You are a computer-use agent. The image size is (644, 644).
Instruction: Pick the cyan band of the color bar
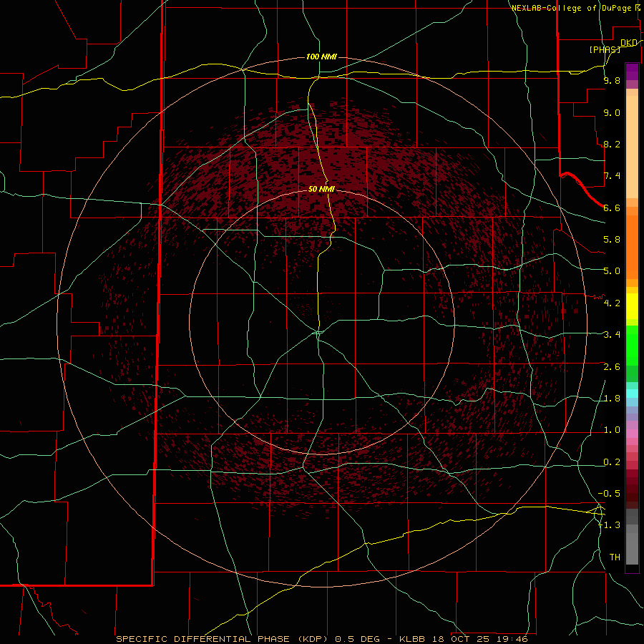pyautogui.click(x=632, y=394)
